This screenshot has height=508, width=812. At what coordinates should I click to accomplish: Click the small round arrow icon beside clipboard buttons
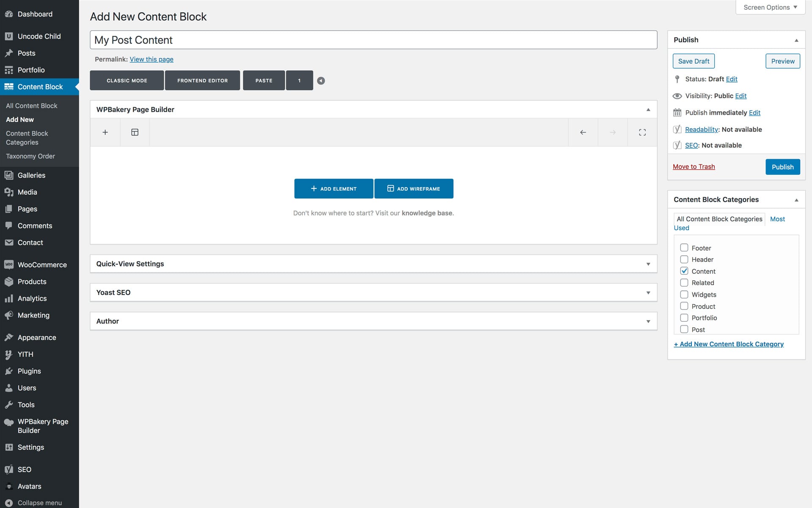pos(321,81)
